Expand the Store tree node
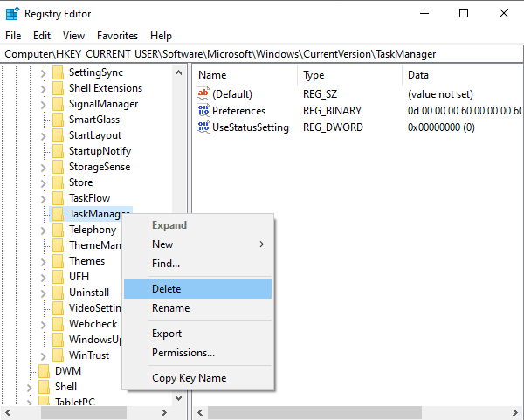 click(x=43, y=183)
